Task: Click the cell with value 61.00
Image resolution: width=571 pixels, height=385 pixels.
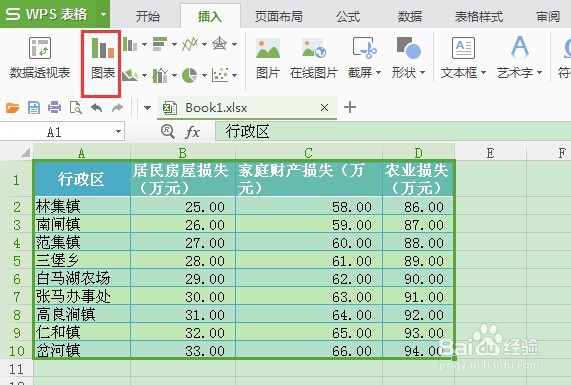Action: click(x=309, y=261)
